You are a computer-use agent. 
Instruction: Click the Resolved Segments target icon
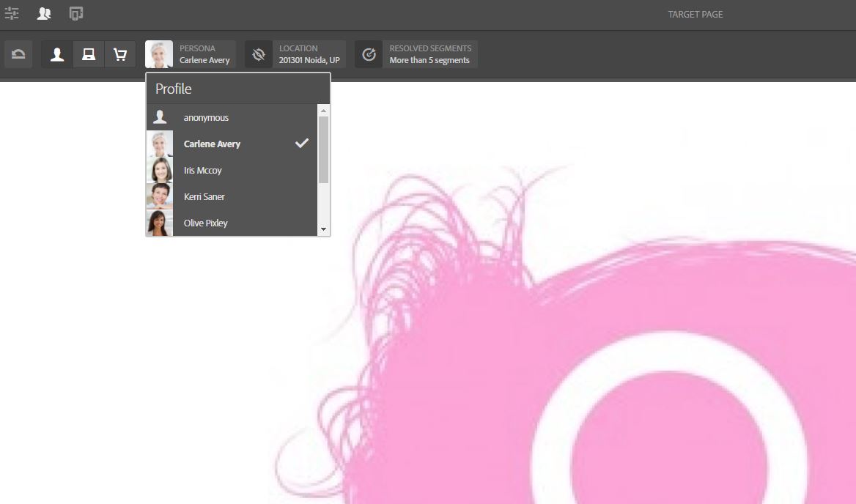(x=369, y=54)
